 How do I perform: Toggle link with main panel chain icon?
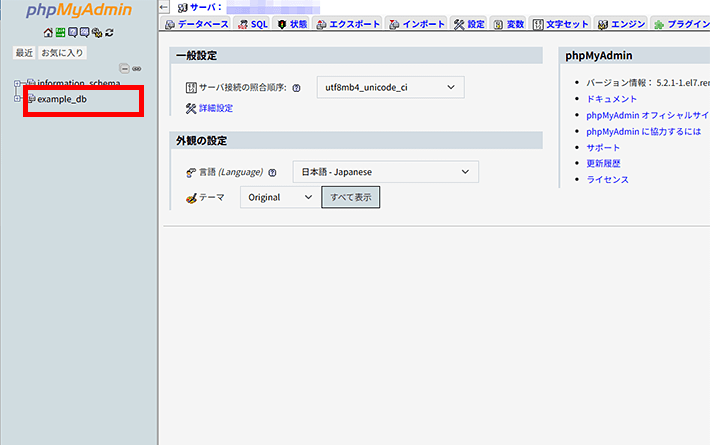click(x=136, y=69)
